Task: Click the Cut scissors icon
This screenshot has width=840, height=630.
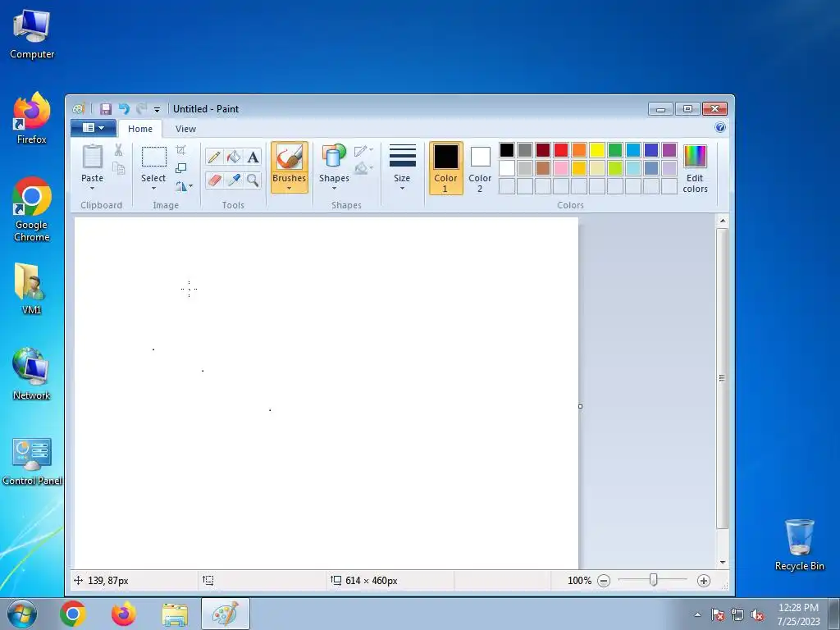Action: [118, 150]
